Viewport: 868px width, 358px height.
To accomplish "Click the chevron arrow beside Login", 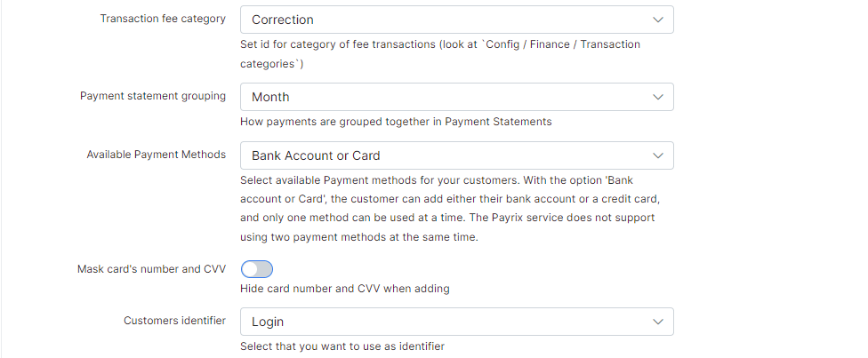I will click(657, 322).
